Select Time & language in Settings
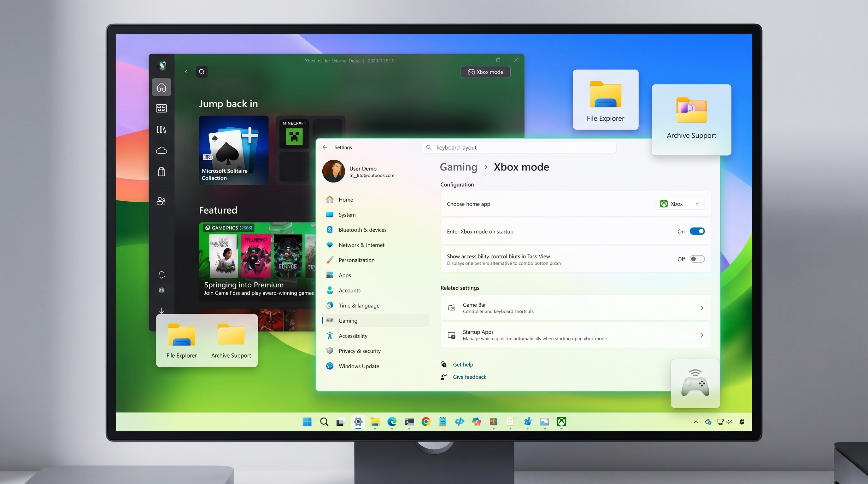868x484 pixels. click(x=375, y=306)
